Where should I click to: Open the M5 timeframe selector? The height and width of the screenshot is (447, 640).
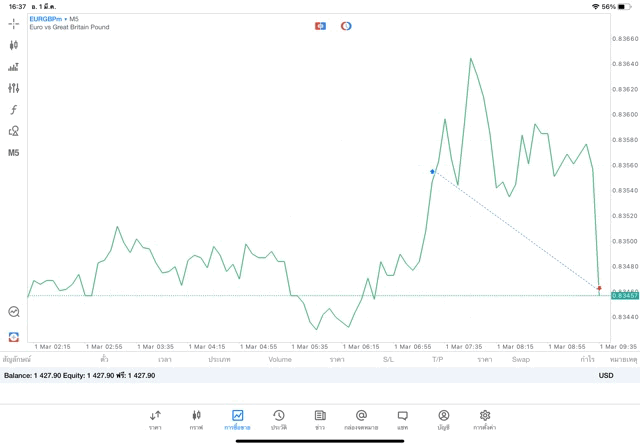click(13, 153)
